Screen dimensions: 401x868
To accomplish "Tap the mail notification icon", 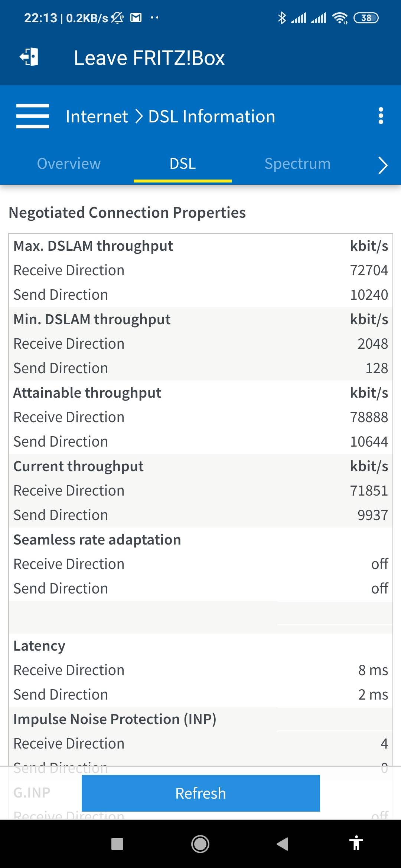I will [136, 17].
